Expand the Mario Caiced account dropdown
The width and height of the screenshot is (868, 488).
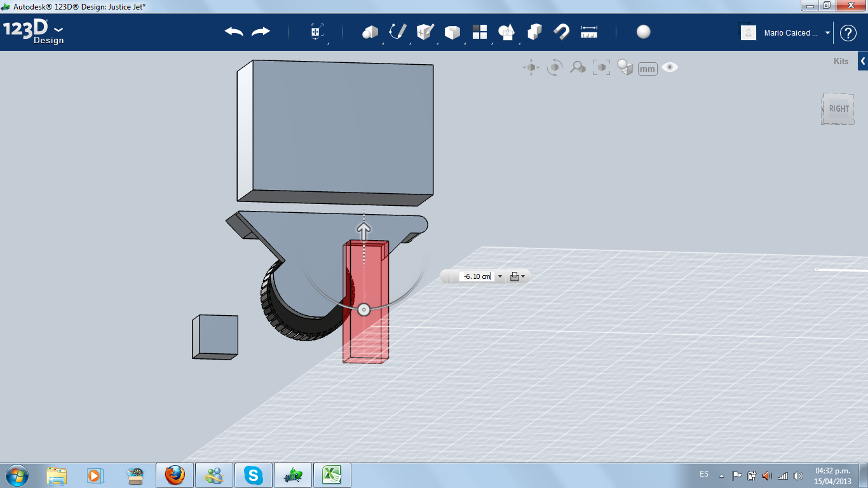[x=827, y=33]
